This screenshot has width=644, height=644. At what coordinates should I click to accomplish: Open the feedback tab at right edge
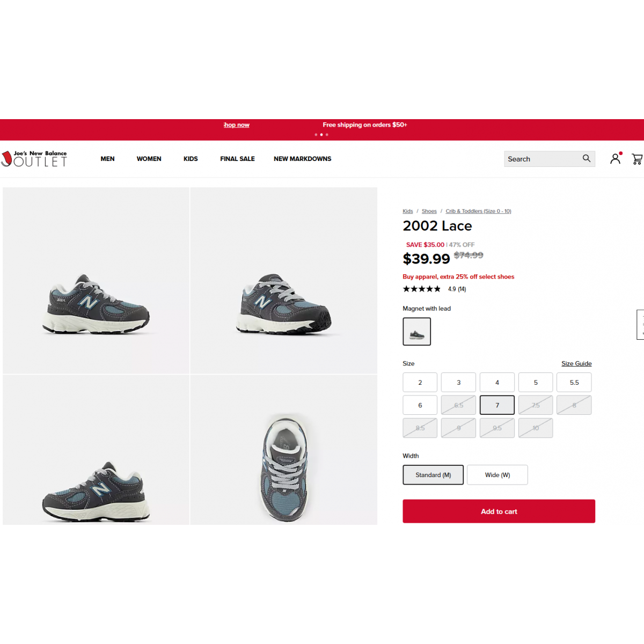[x=640, y=324]
